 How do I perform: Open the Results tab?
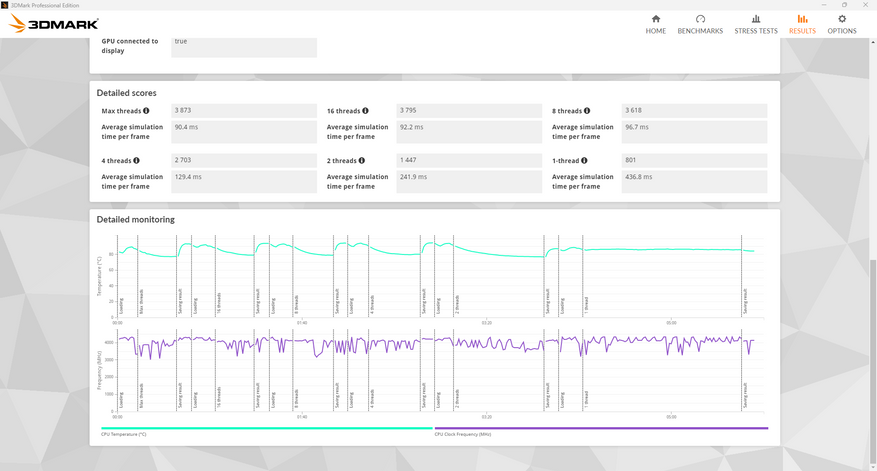(x=802, y=25)
